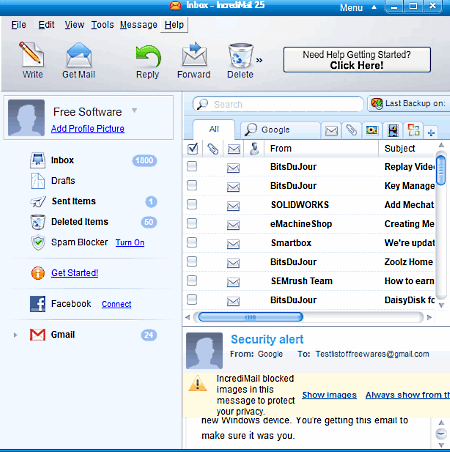Screen dimensions: 450x452
Task: Open the Message menu
Action: click(138, 25)
